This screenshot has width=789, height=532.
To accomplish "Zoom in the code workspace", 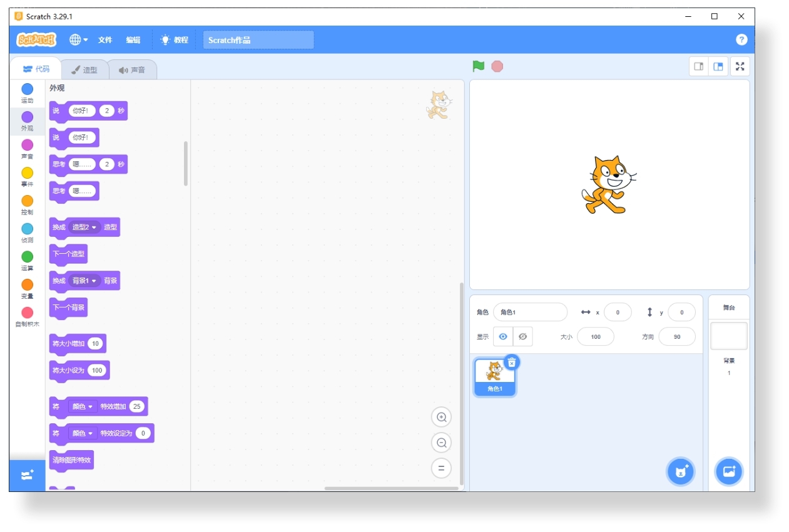I will [x=441, y=418].
